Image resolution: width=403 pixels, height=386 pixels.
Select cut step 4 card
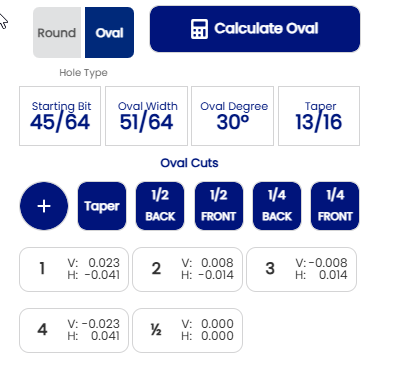tap(74, 330)
